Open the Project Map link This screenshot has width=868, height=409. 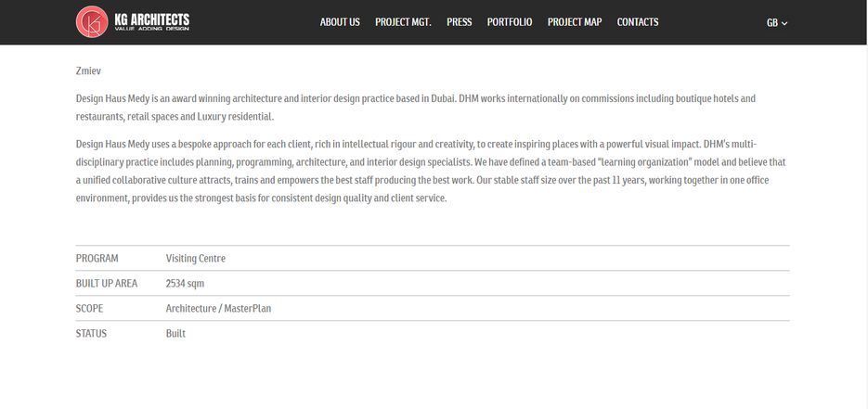tap(575, 22)
